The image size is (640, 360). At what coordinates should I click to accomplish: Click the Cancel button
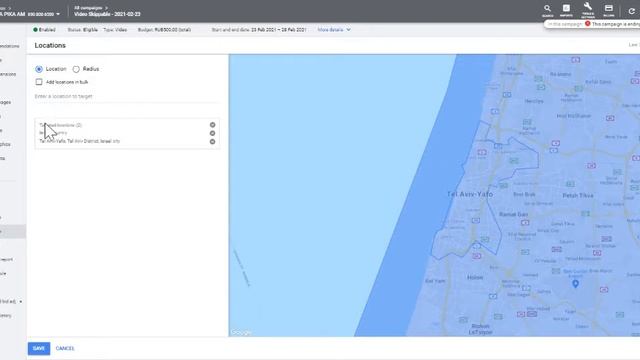click(65, 348)
